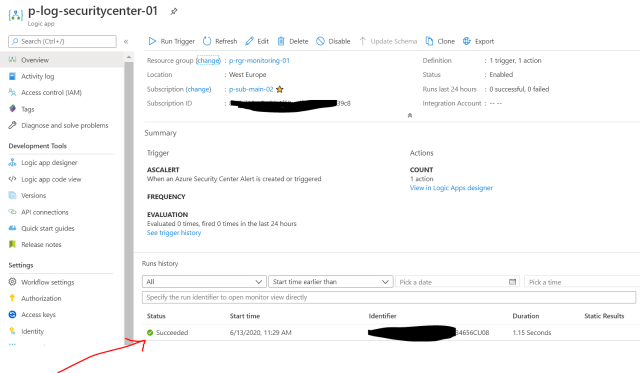Focus the Search (Ctrl+/) box
640x373 pixels.
click(x=62, y=41)
